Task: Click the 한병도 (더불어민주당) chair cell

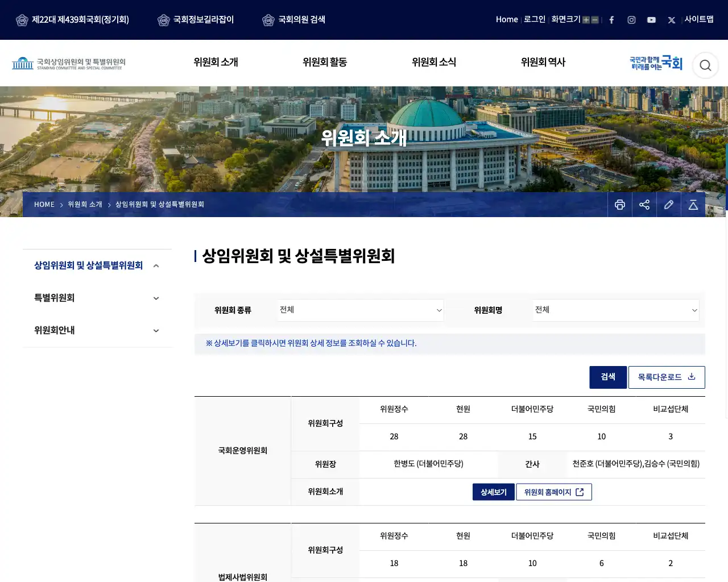Action: tap(428, 464)
